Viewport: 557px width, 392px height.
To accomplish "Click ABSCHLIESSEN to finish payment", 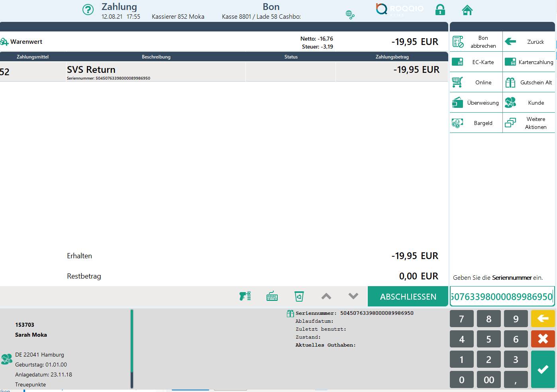I will pos(408,296).
